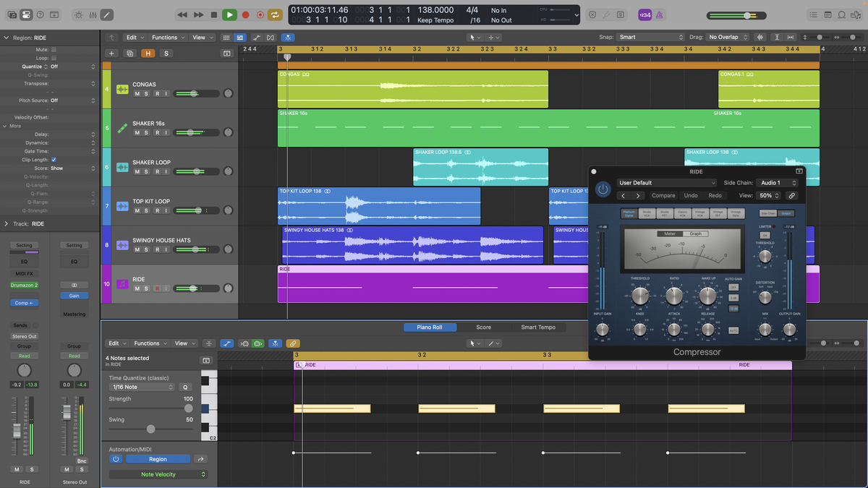
Task: Open the Snap Smart dropdown
Action: point(650,37)
